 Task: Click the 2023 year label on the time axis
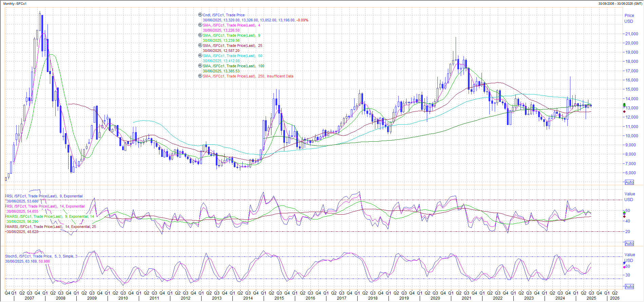529,298
